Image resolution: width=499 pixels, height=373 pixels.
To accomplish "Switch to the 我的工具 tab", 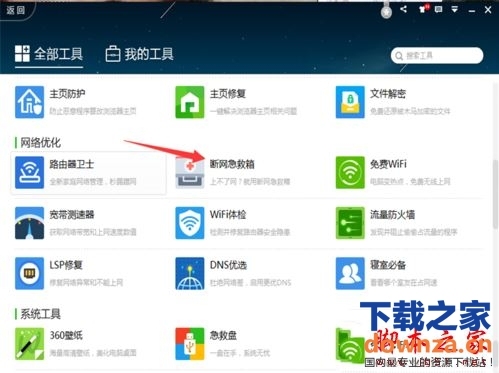I will click(139, 54).
